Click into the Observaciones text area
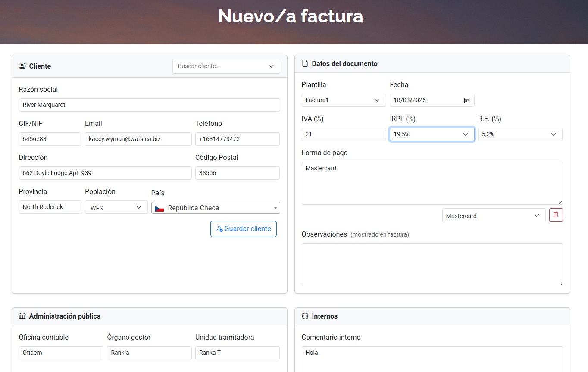 pos(432,264)
